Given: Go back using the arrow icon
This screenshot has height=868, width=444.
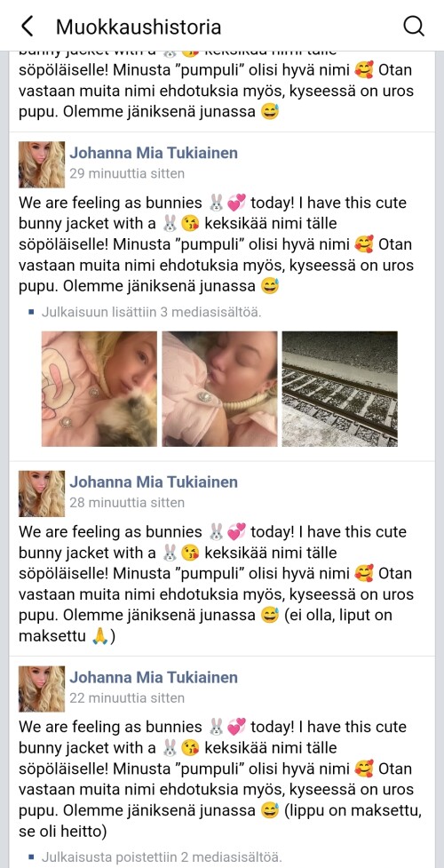Looking at the screenshot, I should point(27,26).
